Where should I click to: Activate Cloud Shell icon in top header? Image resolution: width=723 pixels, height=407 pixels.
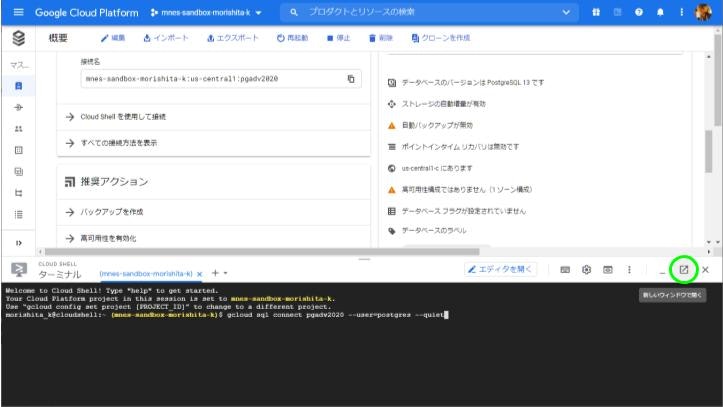(x=617, y=12)
